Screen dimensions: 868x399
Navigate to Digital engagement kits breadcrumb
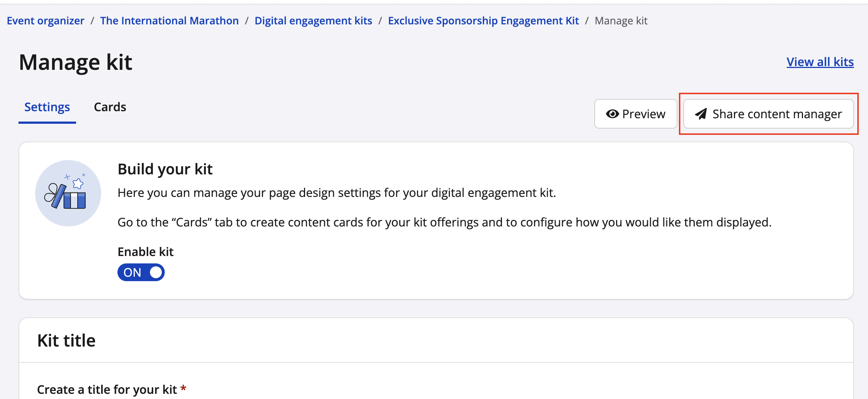tap(313, 21)
